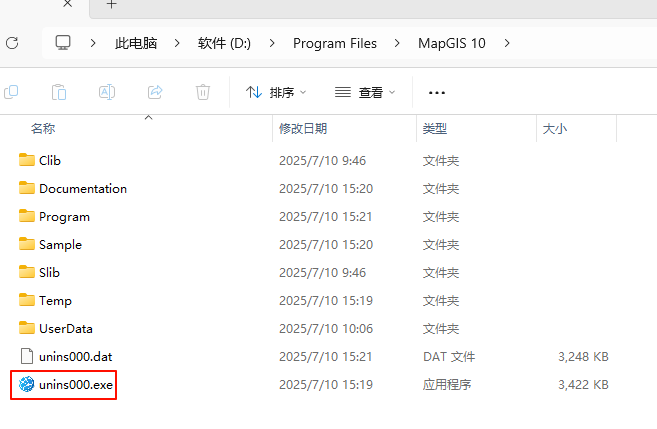657x429 pixels.
Task: Select the UserData folder icon
Action: click(27, 328)
